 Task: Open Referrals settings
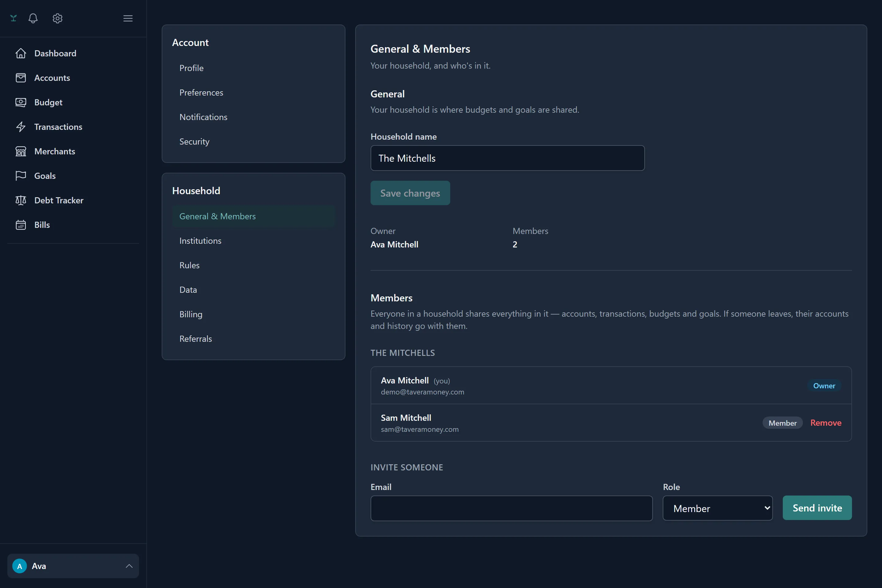253,339
